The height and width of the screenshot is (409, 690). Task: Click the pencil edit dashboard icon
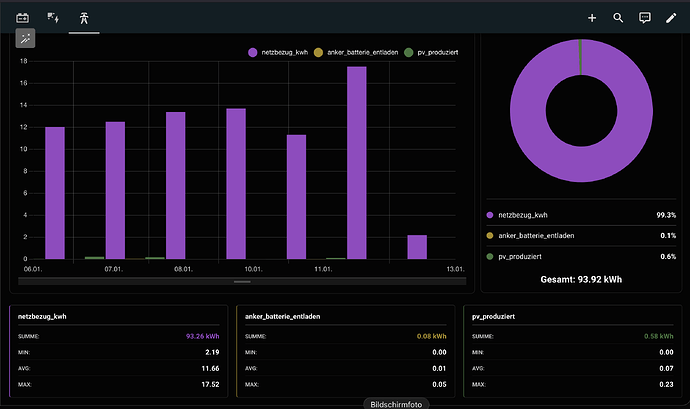[x=672, y=18]
